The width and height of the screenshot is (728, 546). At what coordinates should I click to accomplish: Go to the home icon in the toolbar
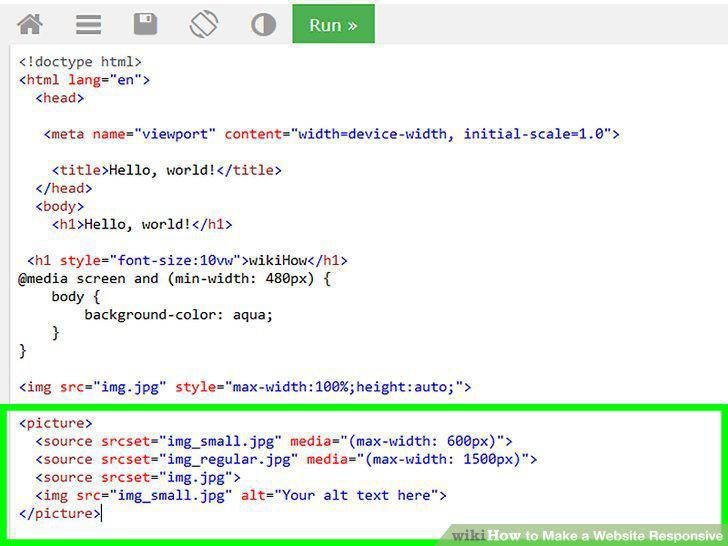(x=30, y=24)
